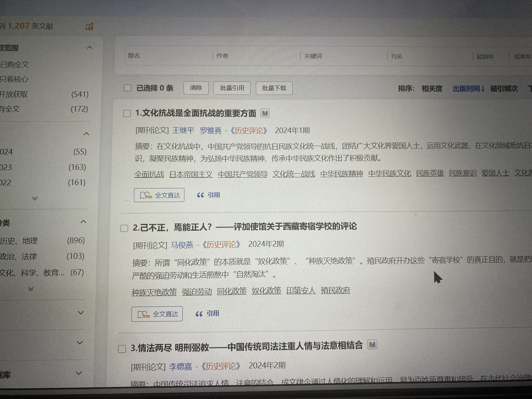Click the M badge beside article 1 title
This screenshot has height=399, width=532.
(x=265, y=113)
